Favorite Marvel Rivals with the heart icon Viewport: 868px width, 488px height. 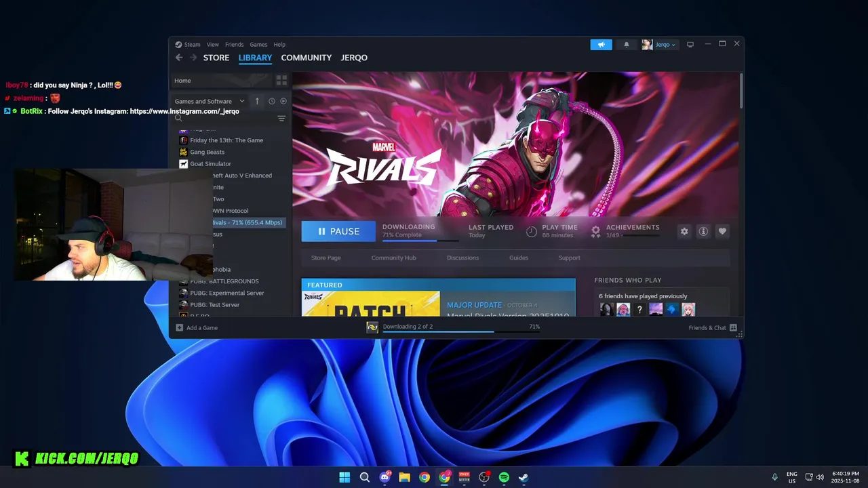point(722,231)
